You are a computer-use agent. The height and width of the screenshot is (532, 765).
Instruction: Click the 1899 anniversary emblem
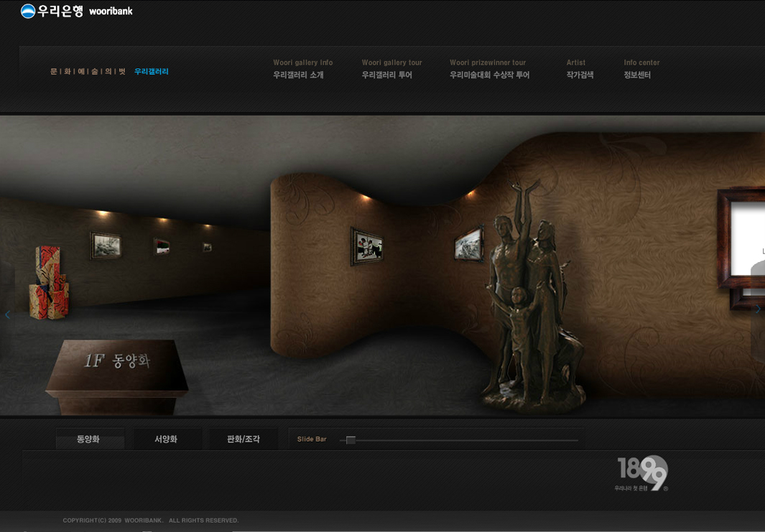[642, 473]
